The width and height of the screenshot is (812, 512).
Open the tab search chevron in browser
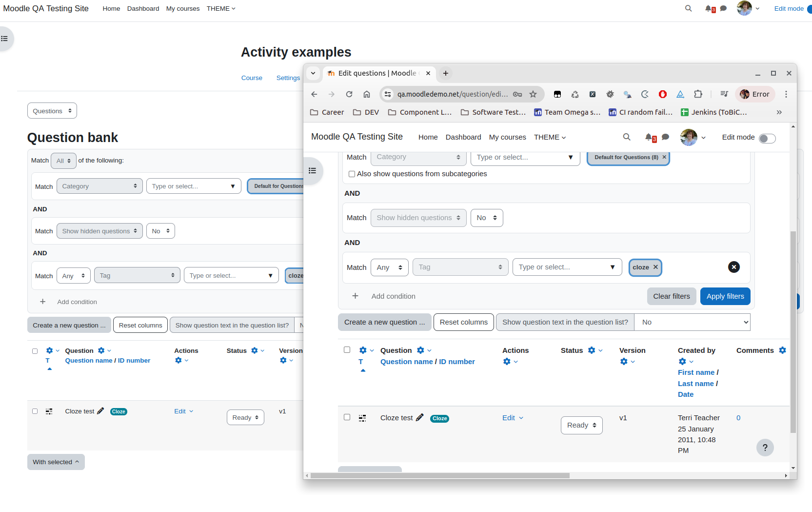(313, 73)
